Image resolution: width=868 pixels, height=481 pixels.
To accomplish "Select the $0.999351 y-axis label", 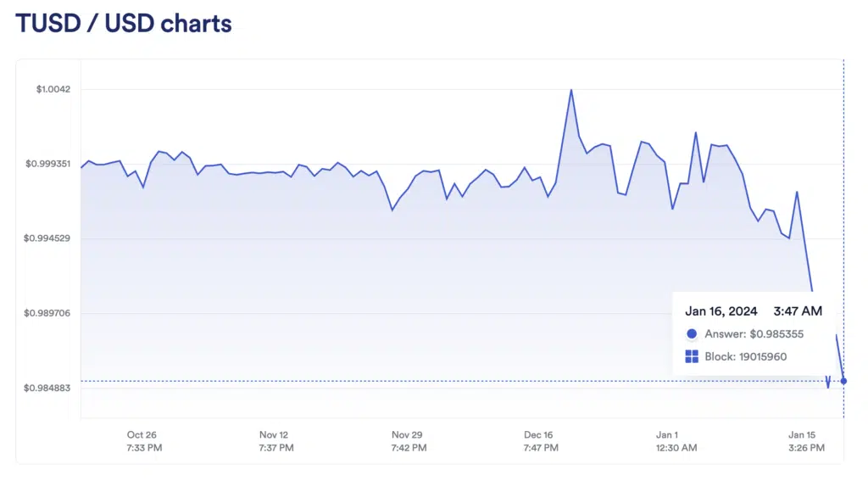I will pos(47,164).
